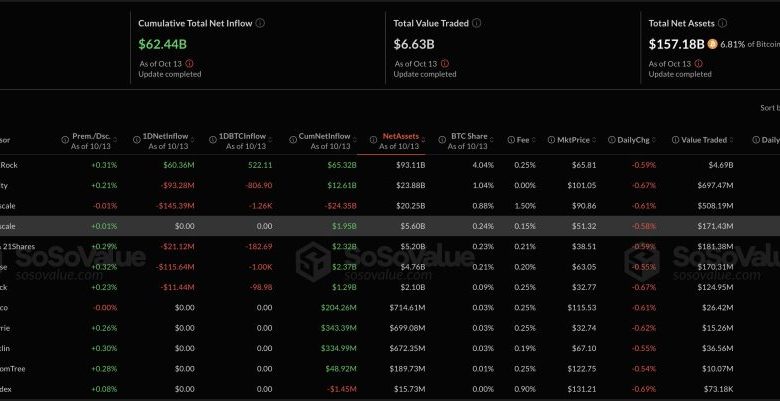Select the highlighted row with $5.60B net assets
The image size is (780, 401).
tap(400, 227)
